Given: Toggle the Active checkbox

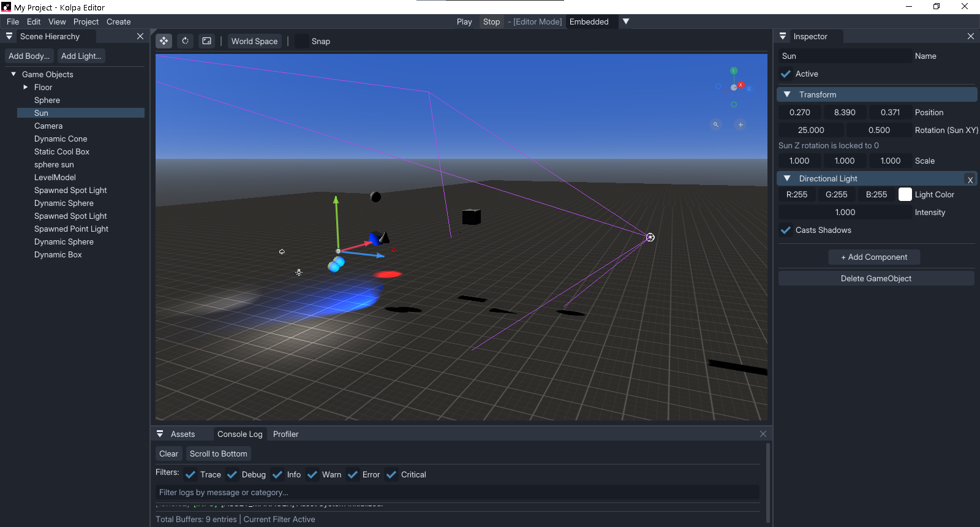Looking at the screenshot, I should pyautogui.click(x=786, y=74).
